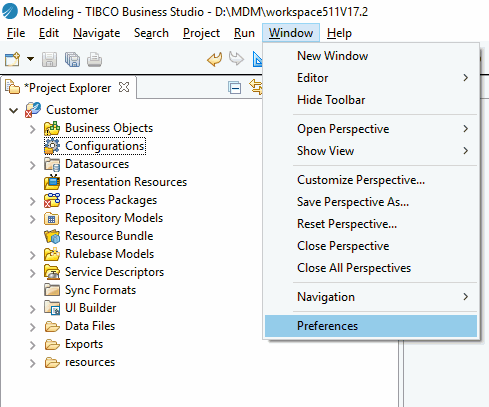Choose Reset Perspective... entry
489x407 pixels.
[371, 224]
